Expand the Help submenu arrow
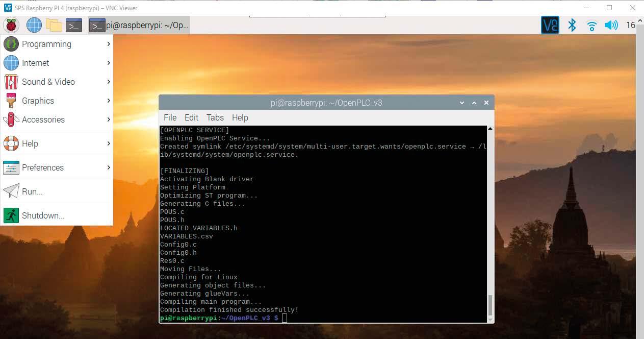This screenshot has width=644, height=339. pos(109,143)
